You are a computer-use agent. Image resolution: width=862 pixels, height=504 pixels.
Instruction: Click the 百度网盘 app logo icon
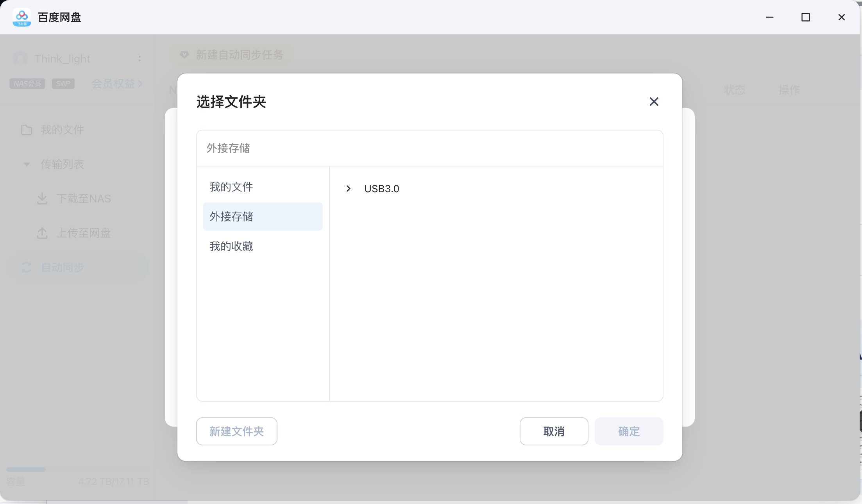[x=22, y=17]
